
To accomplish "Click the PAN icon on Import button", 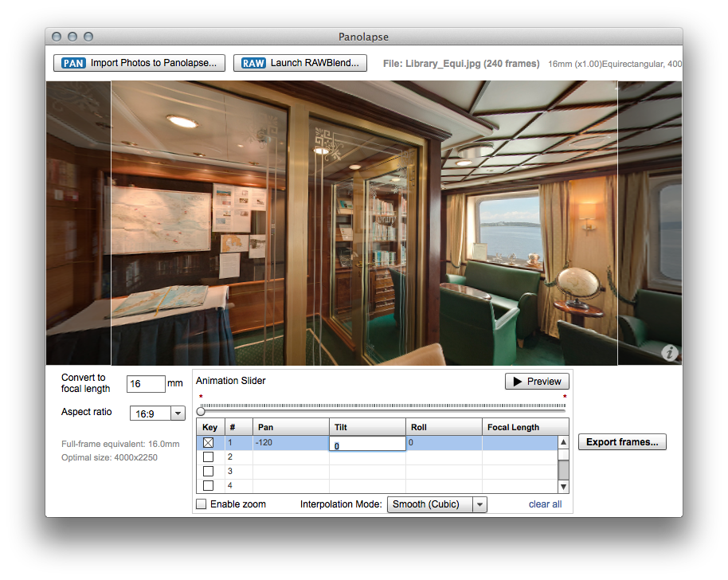I will [x=73, y=63].
